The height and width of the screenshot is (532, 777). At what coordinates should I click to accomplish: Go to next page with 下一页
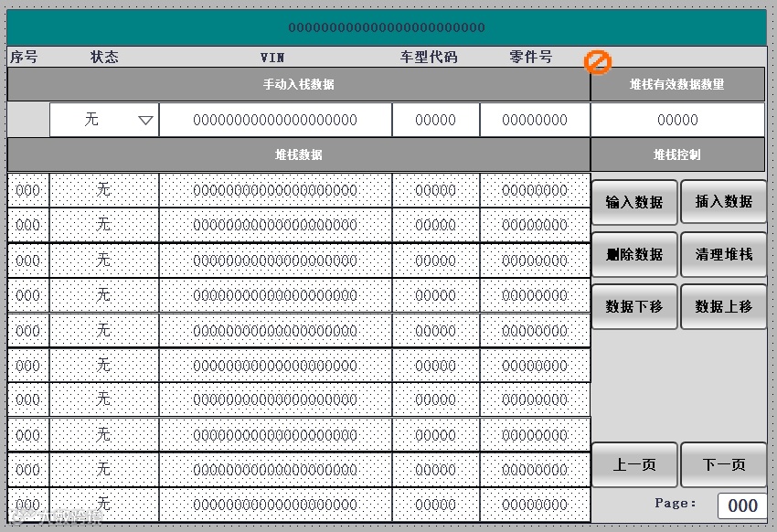pos(723,464)
